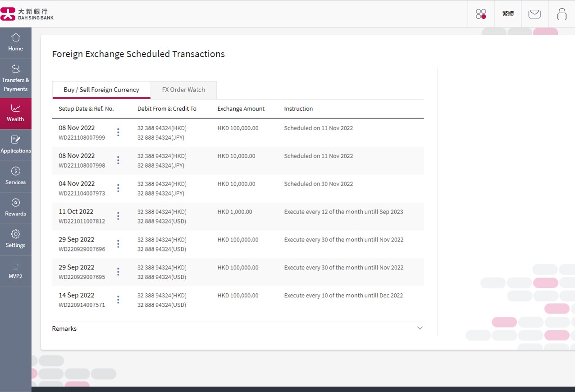
Task: Open options menu for WD221108007999
Action: point(118,132)
